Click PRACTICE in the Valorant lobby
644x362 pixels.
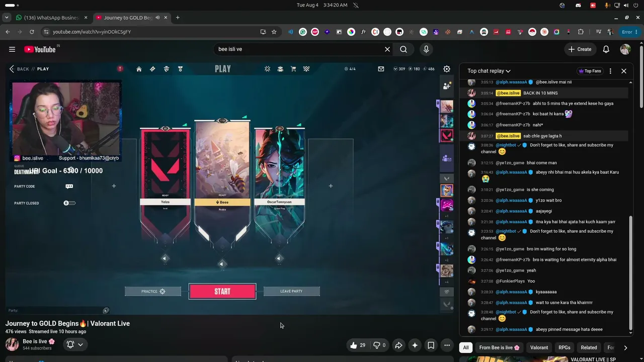tap(153, 292)
